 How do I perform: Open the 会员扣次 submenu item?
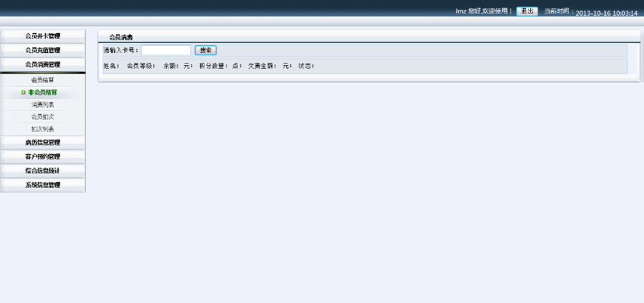point(43,117)
